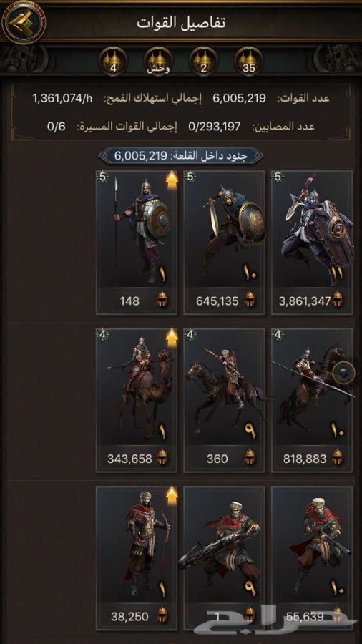Tap the back arrow emblem icon
Screen dimensions: 362x644
coord(24,23)
